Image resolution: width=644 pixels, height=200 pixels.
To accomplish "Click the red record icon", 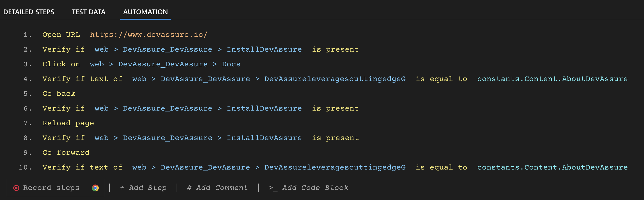I will (x=16, y=188).
